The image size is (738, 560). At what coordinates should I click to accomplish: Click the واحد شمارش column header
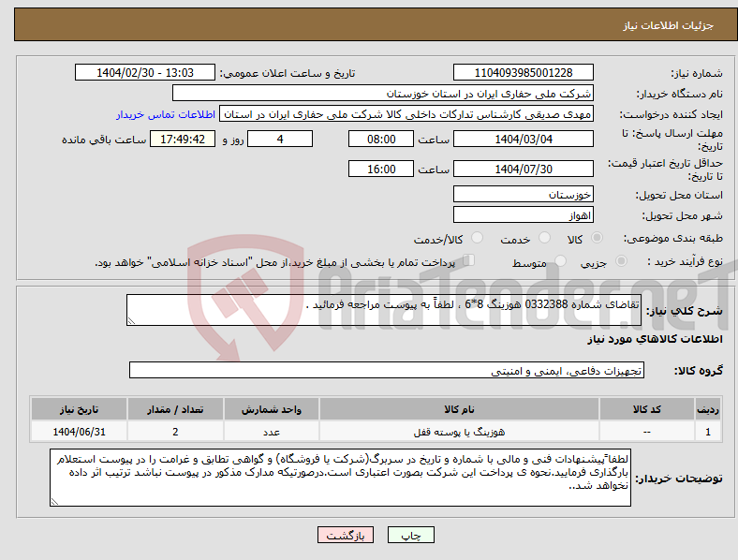coord(272,409)
